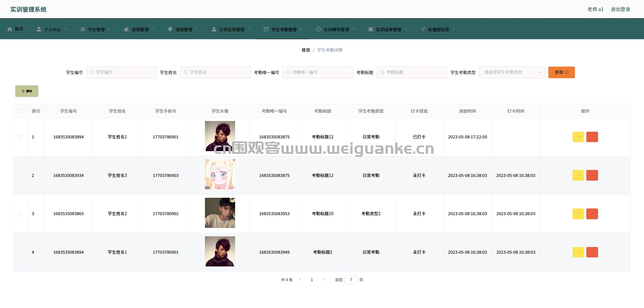Viewport: 644px width, 308px height.
Task: Click the 轮播图信息 paper-plane icon
Action: coord(423,29)
